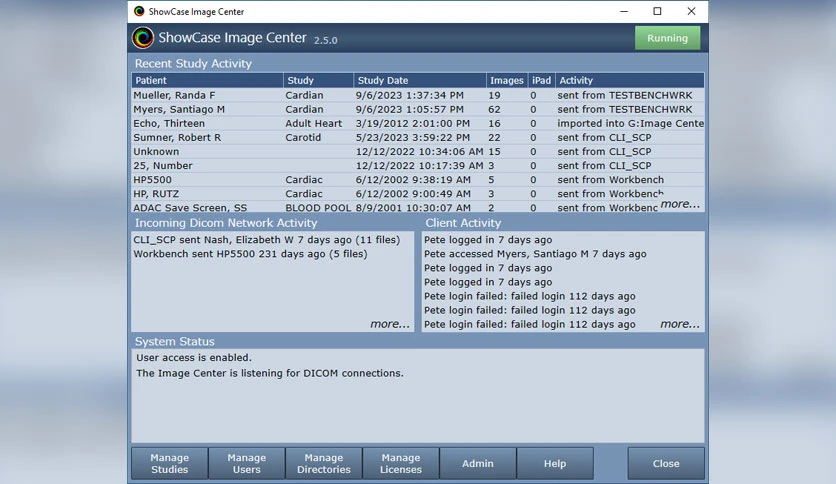Click the ShowCase swirl logo in header

(143, 38)
